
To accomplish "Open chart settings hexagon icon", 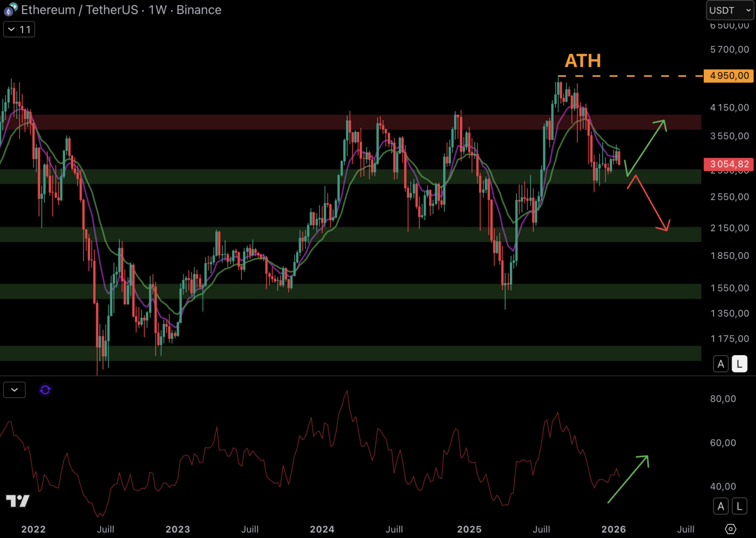I will [x=730, y=529].
